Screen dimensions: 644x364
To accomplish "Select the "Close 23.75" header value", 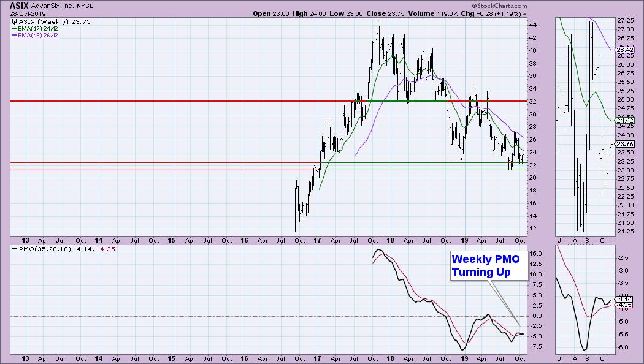I will click(385, 13).
